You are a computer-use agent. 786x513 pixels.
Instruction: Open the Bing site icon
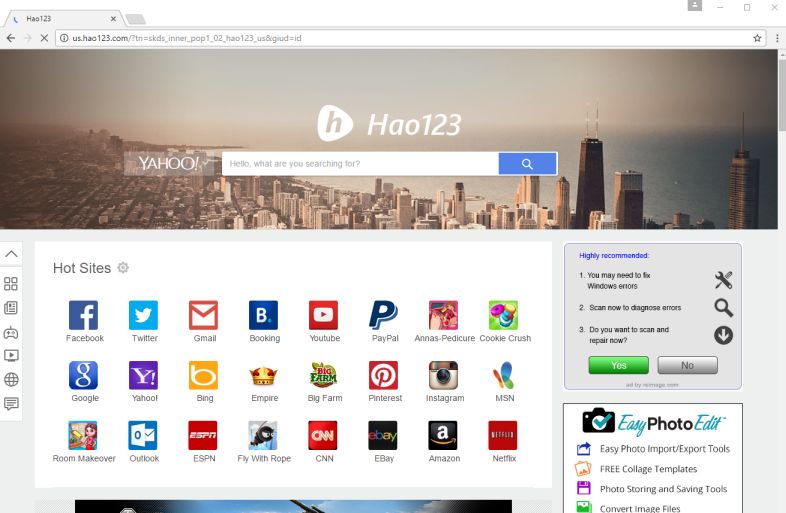(204, 375)
